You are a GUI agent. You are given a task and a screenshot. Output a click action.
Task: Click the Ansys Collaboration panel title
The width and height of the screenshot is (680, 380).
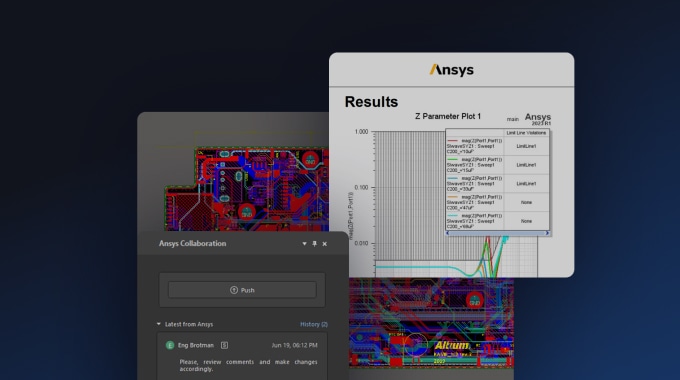(x=192, y=243)
